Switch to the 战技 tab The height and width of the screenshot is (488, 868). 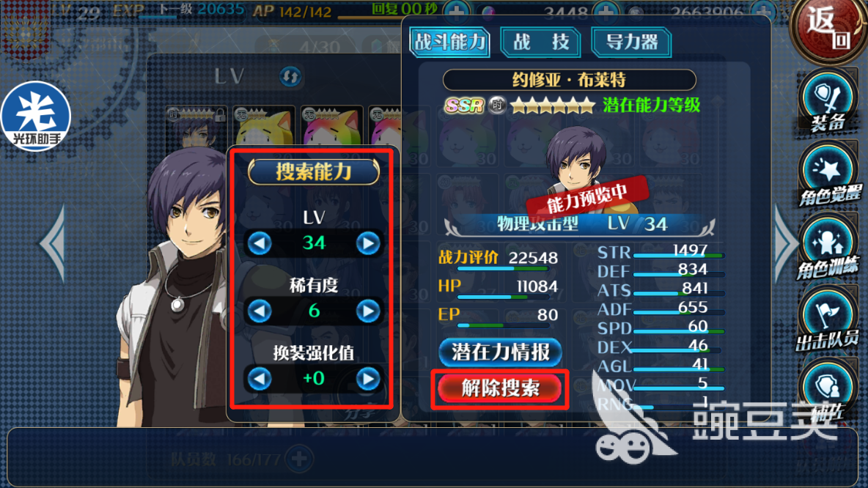(541, 42)
